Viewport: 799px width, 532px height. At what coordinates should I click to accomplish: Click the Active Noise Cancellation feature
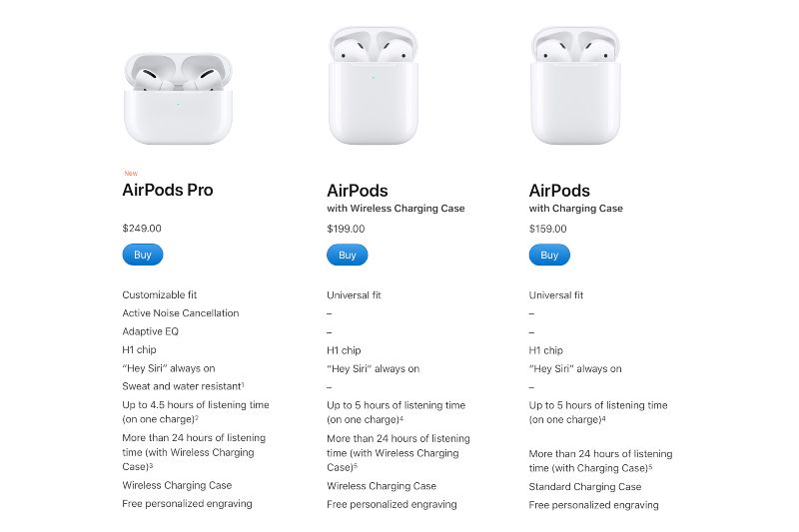pos(181,313)
